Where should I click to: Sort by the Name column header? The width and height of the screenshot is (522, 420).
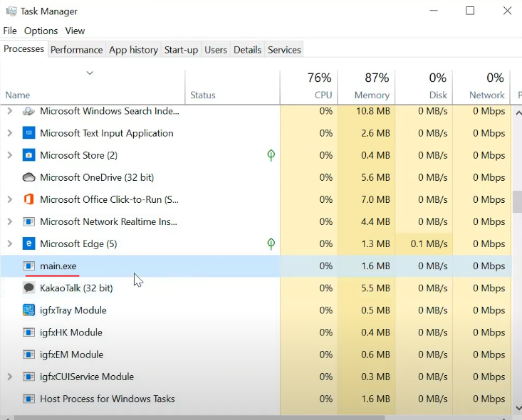[x=92, y=87]
